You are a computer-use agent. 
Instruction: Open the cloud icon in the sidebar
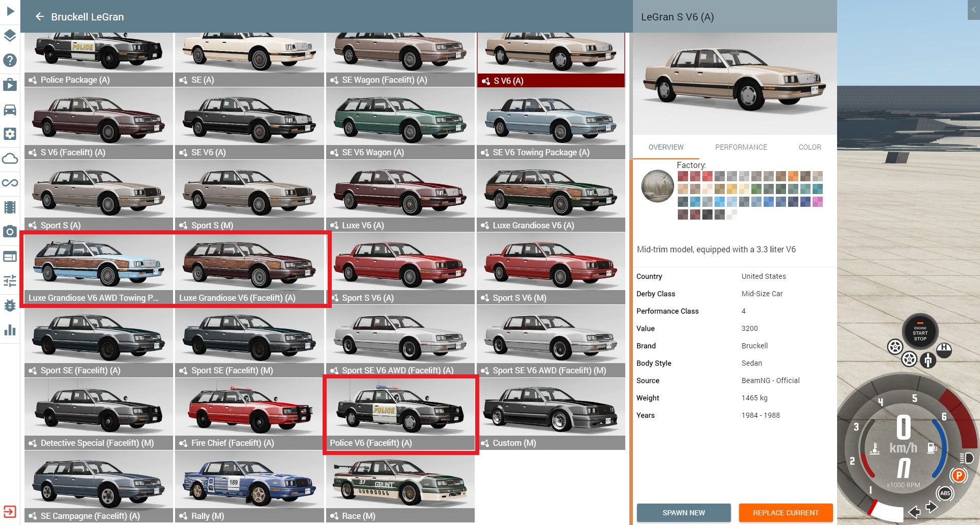[10, 158]
